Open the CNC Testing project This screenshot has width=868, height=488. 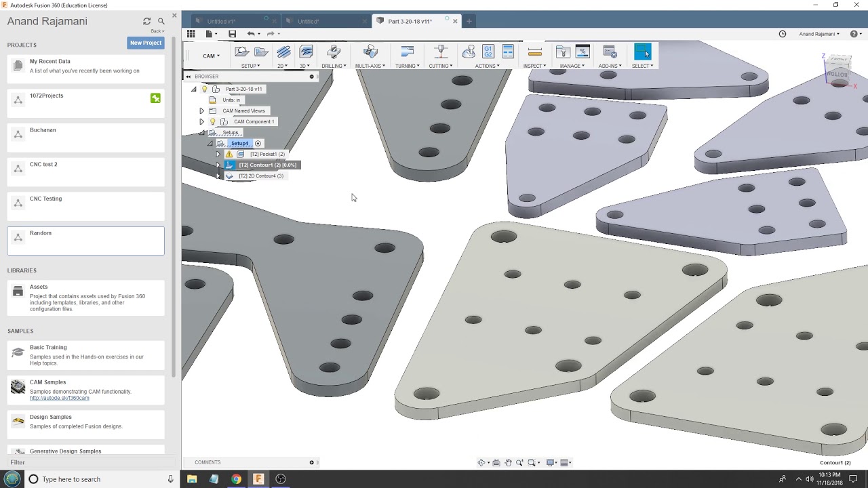86,207
